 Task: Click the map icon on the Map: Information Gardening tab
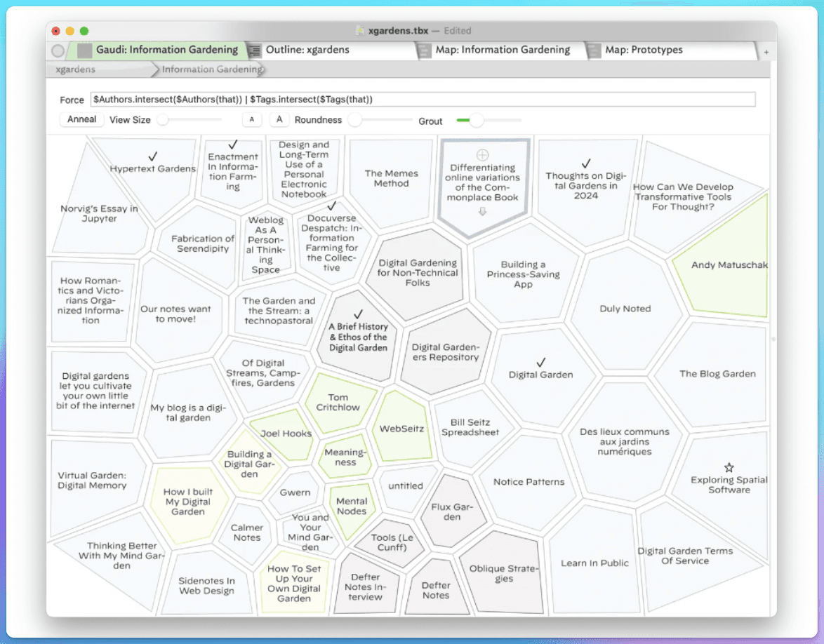[423, 51]
